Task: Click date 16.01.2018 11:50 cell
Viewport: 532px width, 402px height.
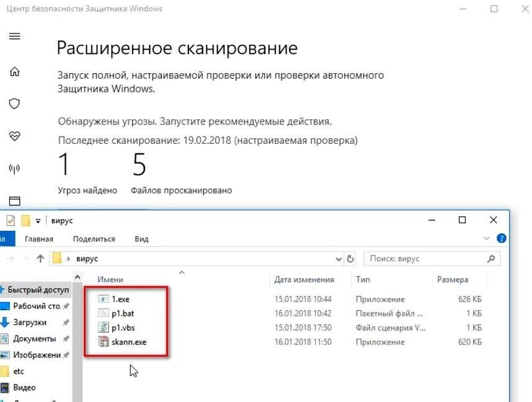Action: pyautogui.click(x=303, y=342)
